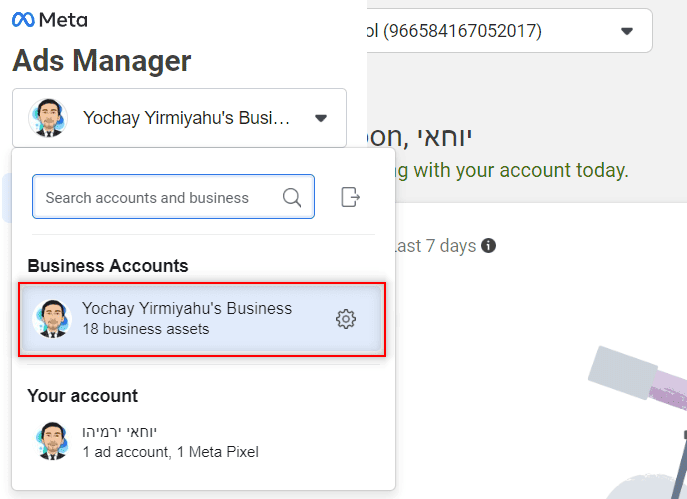
Task: Open the ad account dropdown (966584167052017)
Action: pos(510,31)
